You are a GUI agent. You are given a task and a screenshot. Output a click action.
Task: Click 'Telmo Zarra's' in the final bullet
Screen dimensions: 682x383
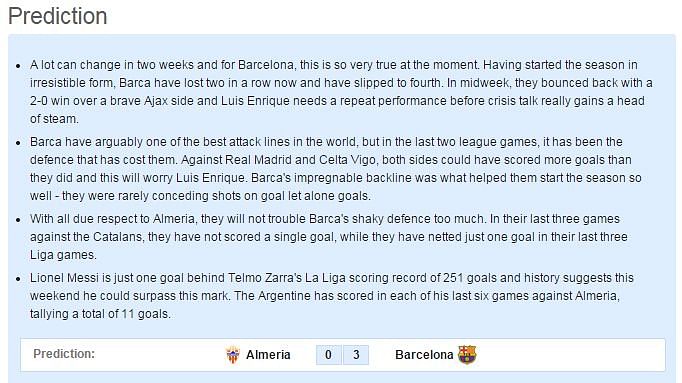[264, 278]
